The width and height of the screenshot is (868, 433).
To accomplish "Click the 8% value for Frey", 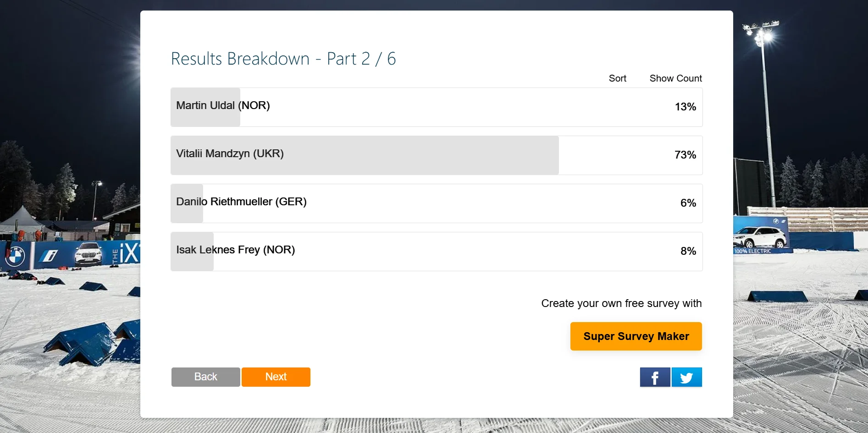I will 688,251.
